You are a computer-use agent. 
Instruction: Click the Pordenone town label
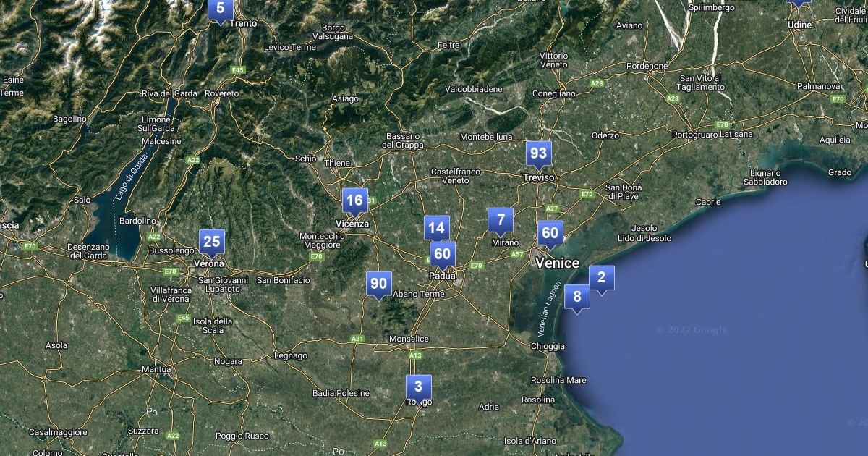point(647,66)
